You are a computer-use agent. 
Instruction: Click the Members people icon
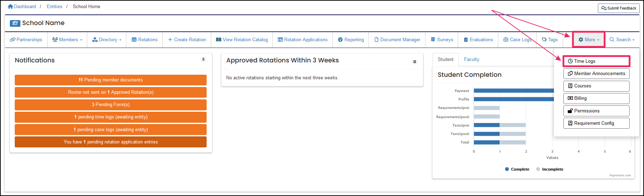(55, 39)
